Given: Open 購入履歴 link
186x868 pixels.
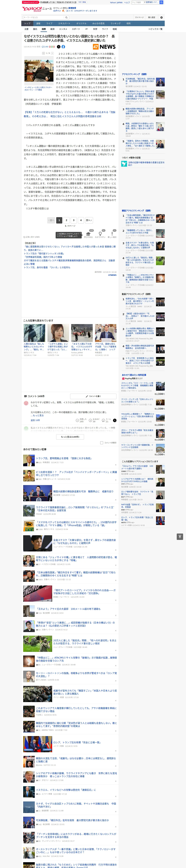Looking at the screenshot, I should [152, 18].
